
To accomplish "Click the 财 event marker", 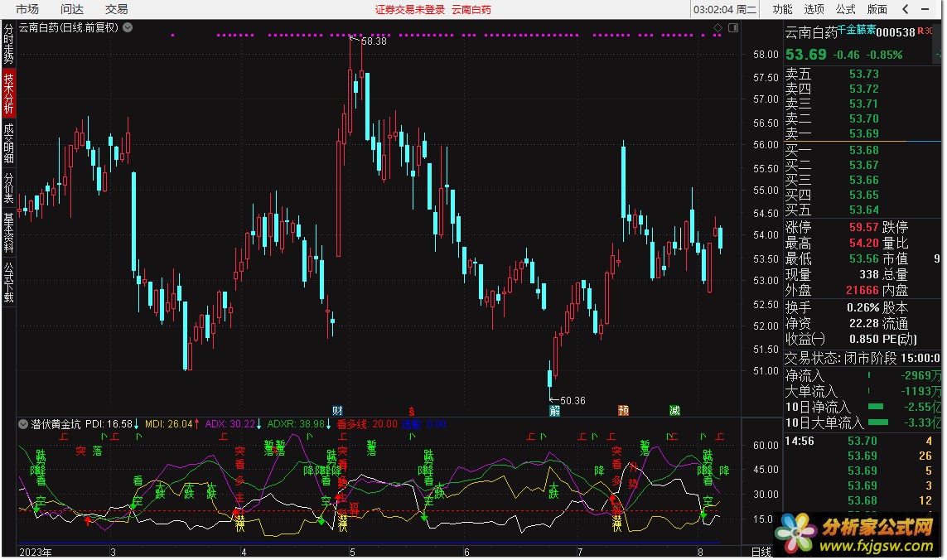I will (x=337, y=411).
